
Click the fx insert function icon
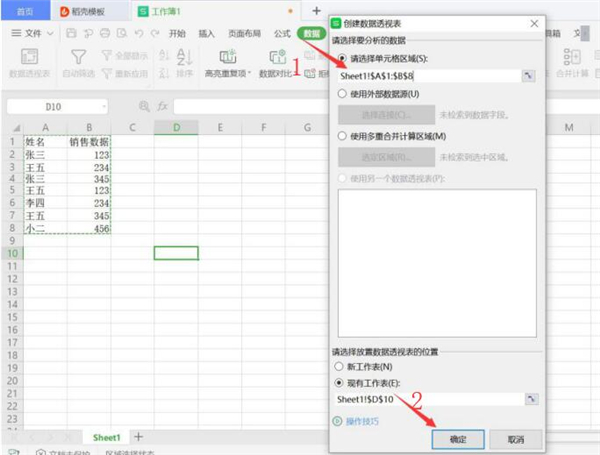pyautogui.click(x=161, y=105)
